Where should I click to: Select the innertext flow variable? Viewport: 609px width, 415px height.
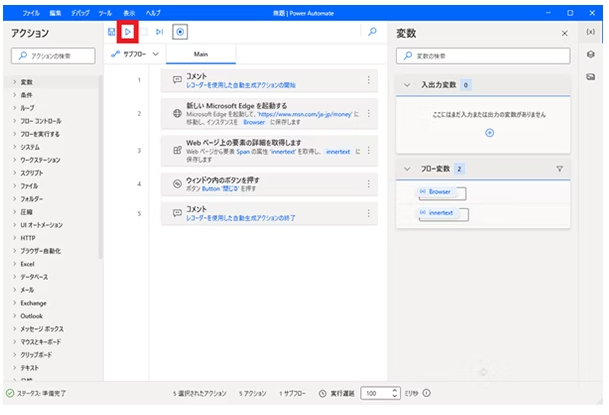tap(437, 213)
